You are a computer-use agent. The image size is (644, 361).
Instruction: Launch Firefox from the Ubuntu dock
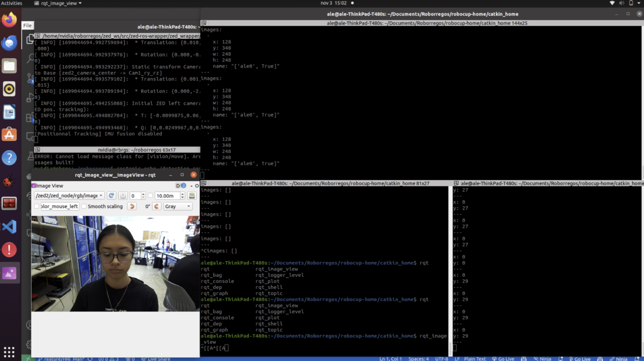9,20
